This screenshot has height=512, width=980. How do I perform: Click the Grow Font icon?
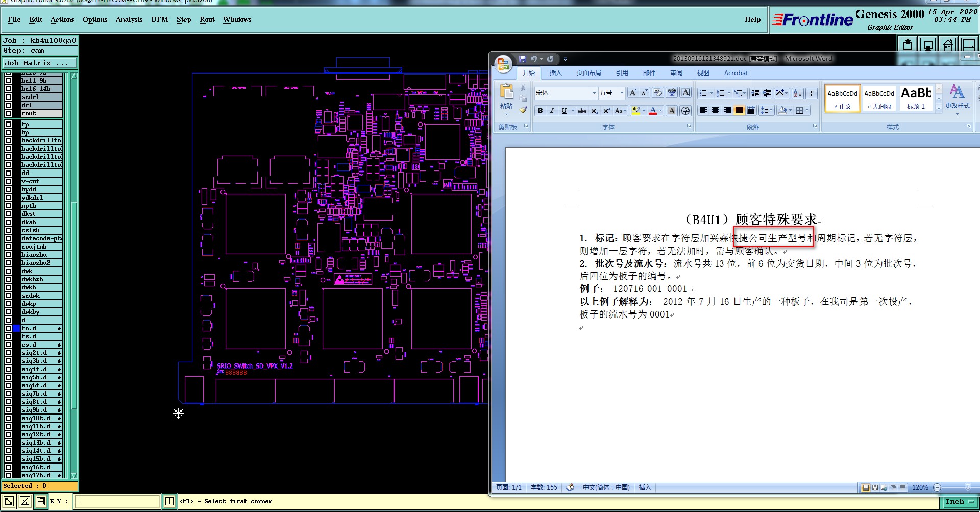pyautogui.click(x=633, y=93)
